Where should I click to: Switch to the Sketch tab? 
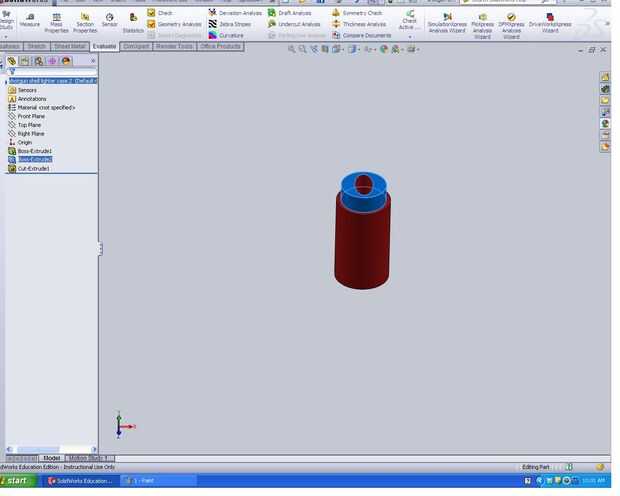click(37, 46)
